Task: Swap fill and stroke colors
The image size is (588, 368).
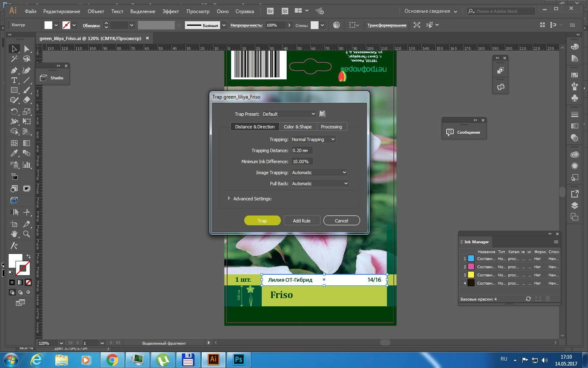Action: 28,256
